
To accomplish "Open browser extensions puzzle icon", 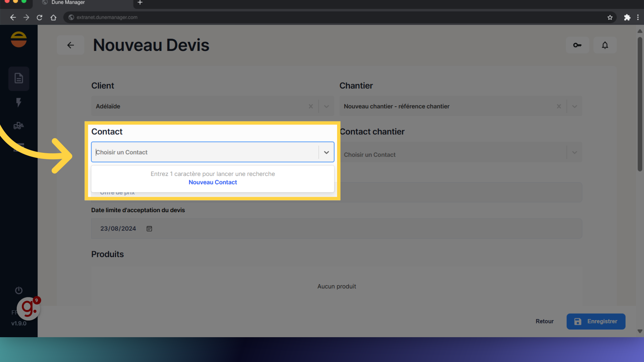I will [x=627, y=17].
